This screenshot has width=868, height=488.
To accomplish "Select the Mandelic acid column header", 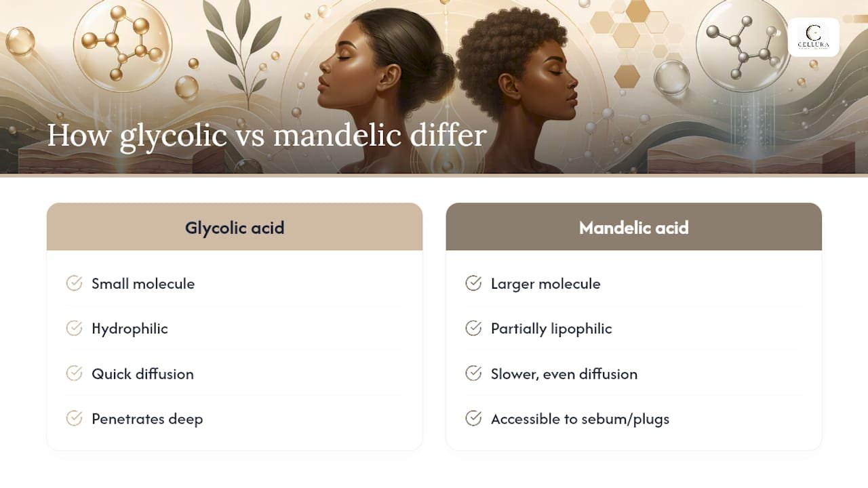I will [633, 227].
